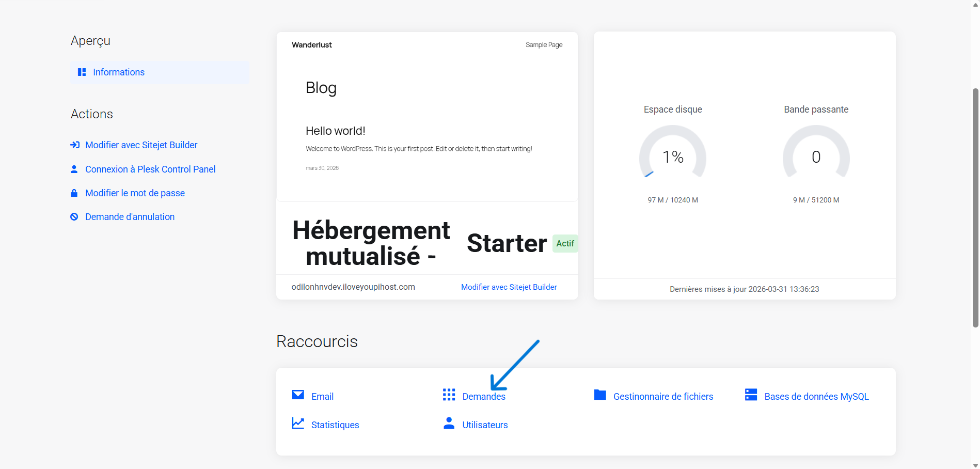Select the Informations menu item
The image size is (980, 469).
[119, 72]
